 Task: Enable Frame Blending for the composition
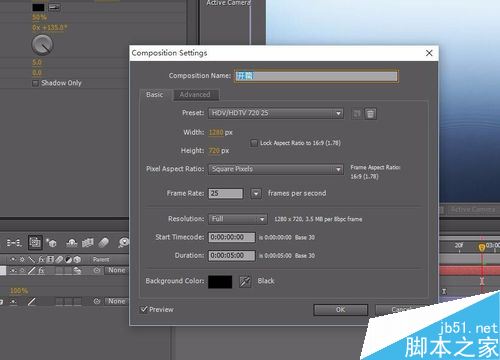88,243
